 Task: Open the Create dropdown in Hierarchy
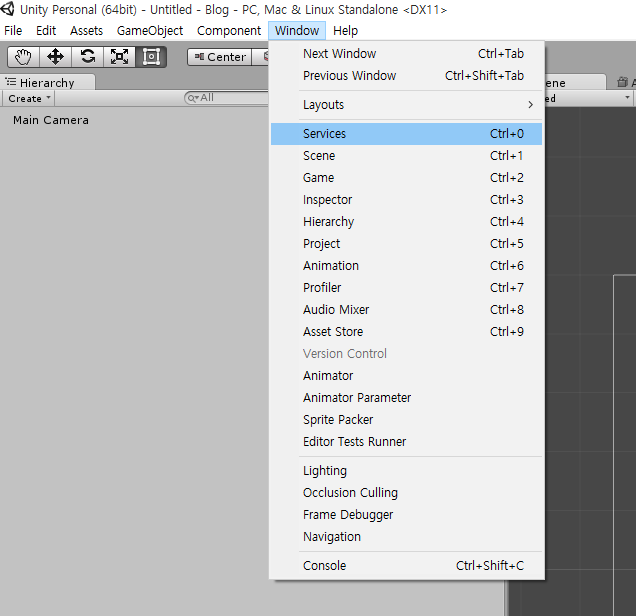click(x=29, y=99)
